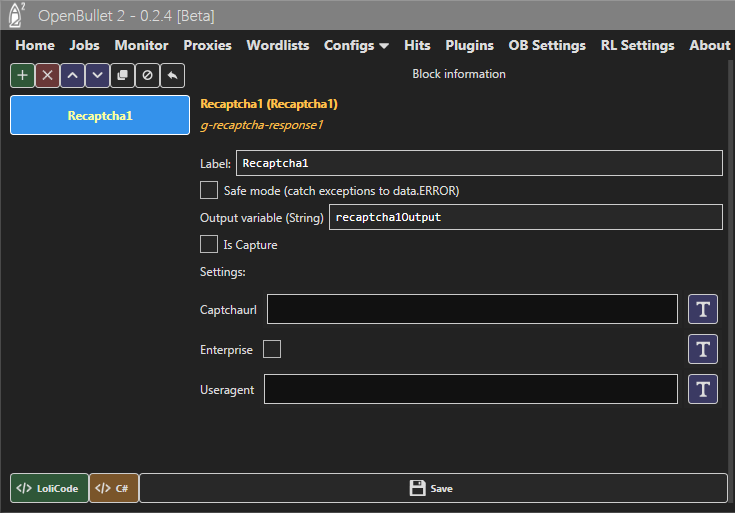Screen dimensions: 735x513
Task: Click the Captchaurl text field
Action: coord(472,309)
